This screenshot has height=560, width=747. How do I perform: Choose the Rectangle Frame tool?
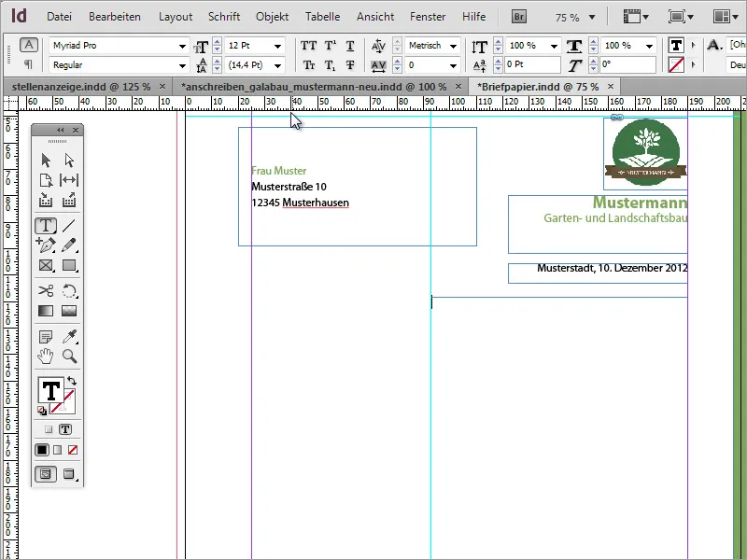(46, 265)
